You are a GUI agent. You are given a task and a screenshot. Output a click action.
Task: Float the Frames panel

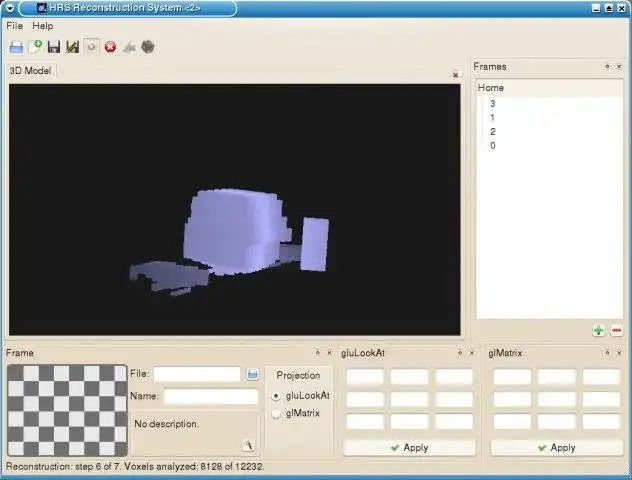pos(607,66)
